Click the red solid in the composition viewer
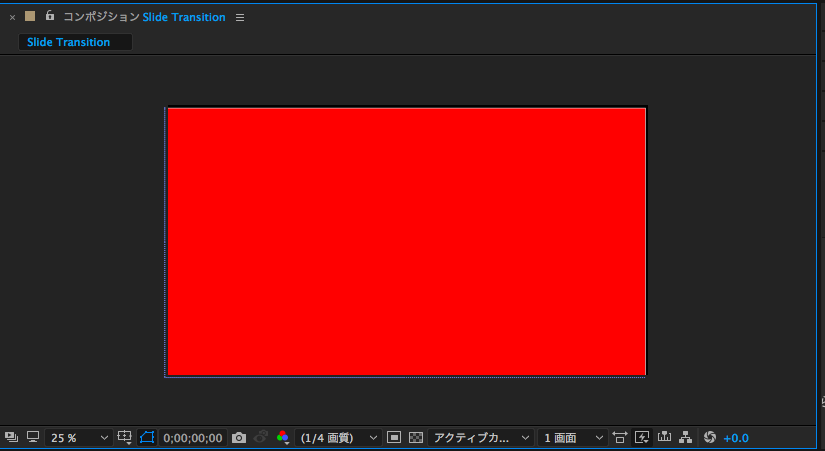This screenshot has width=825, height=451. click(x=406, y=242)
